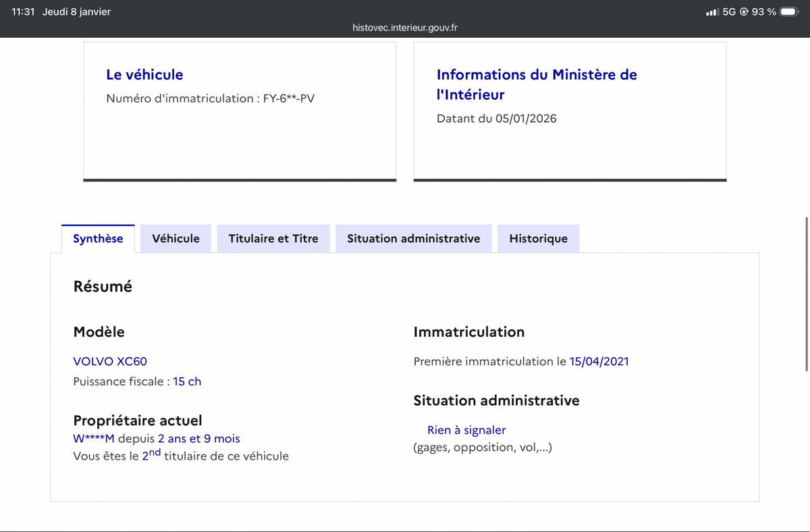Tap the orientation lock status icon
810x532 pixels.
pyautogui.click(x=745, y=12)
